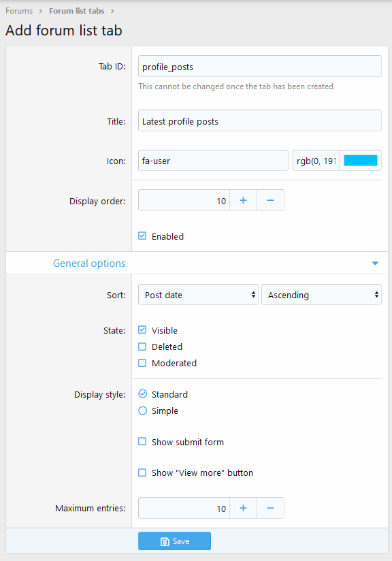Viewport: 392px width, 561px height.
Task: Click the Save button
Action: [174, 541]
